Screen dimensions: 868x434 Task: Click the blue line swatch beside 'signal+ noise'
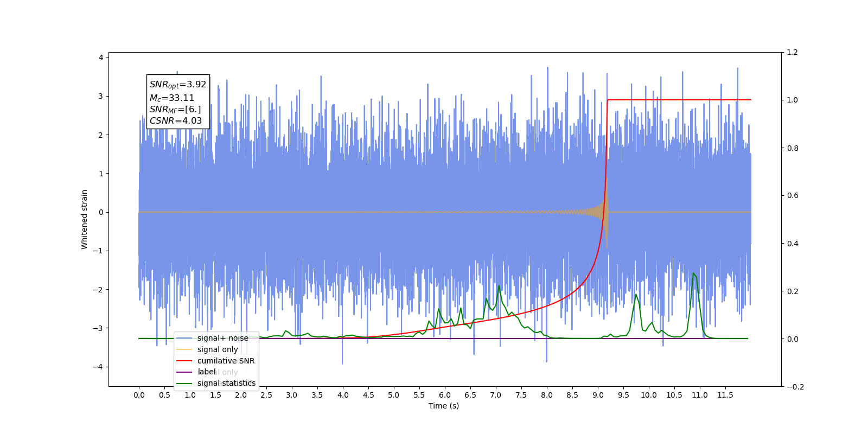tap(184, 338)
